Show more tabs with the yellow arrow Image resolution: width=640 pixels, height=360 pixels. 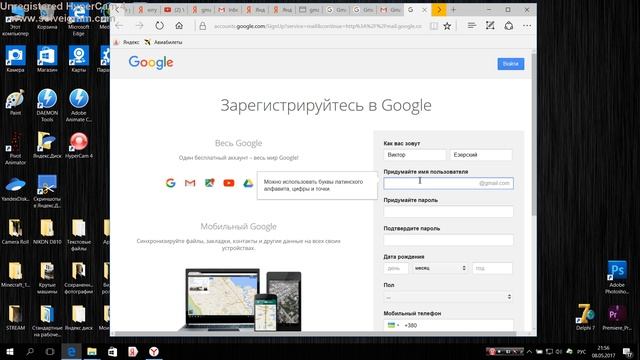[x=439, y=10]
